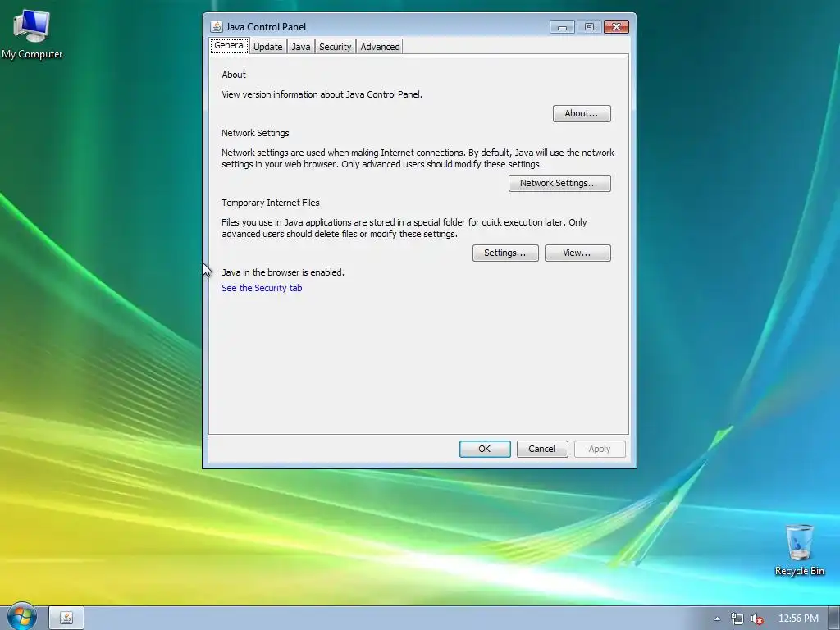This screenshot has height=630, width=840.
Task: Click the Cancel button
Action: [542, 449]
